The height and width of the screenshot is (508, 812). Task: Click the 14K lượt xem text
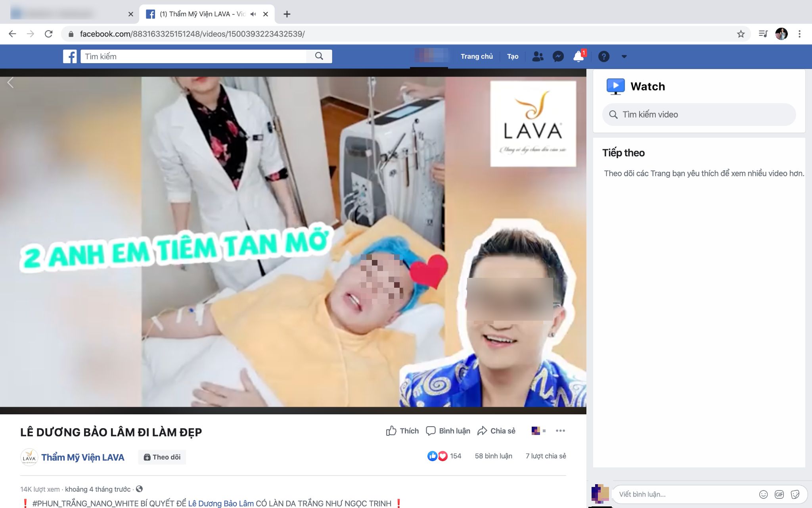pos(40,489)
